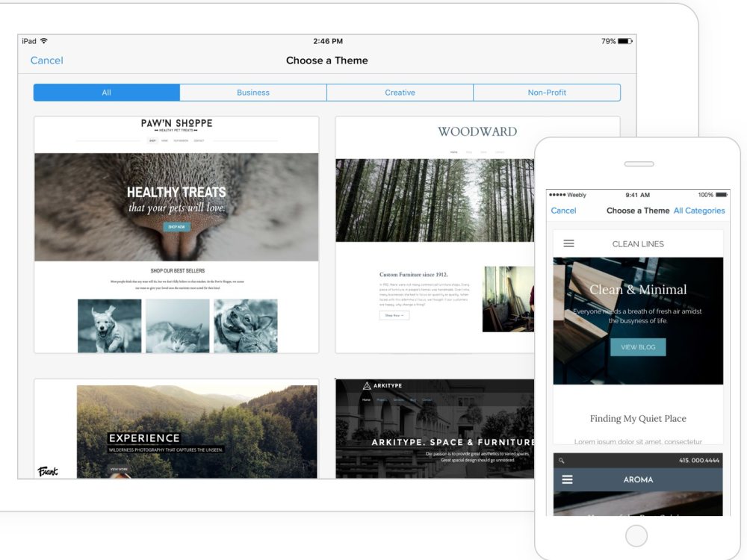Tap the search icon in Aroma theme
The image size is (747, 560).
561,461
